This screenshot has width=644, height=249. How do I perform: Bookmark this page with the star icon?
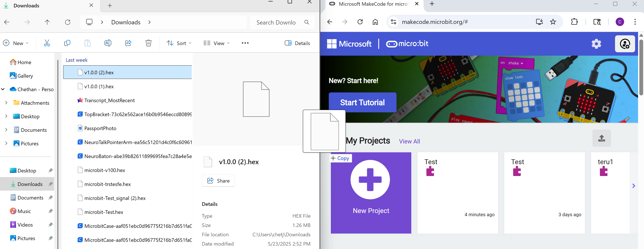coord(553,22)
